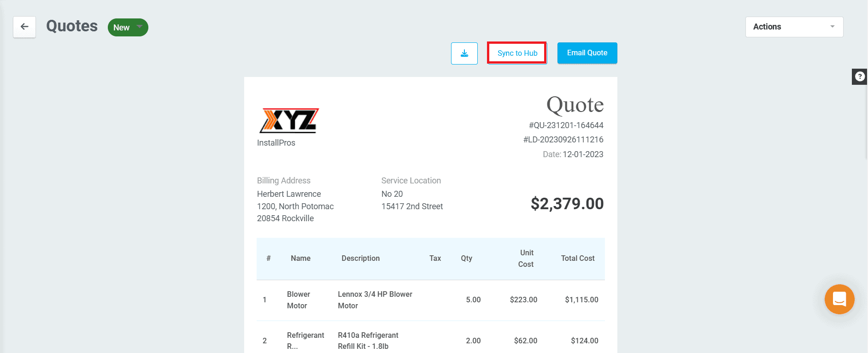Click the back arrow button

[x=24, y=27]
